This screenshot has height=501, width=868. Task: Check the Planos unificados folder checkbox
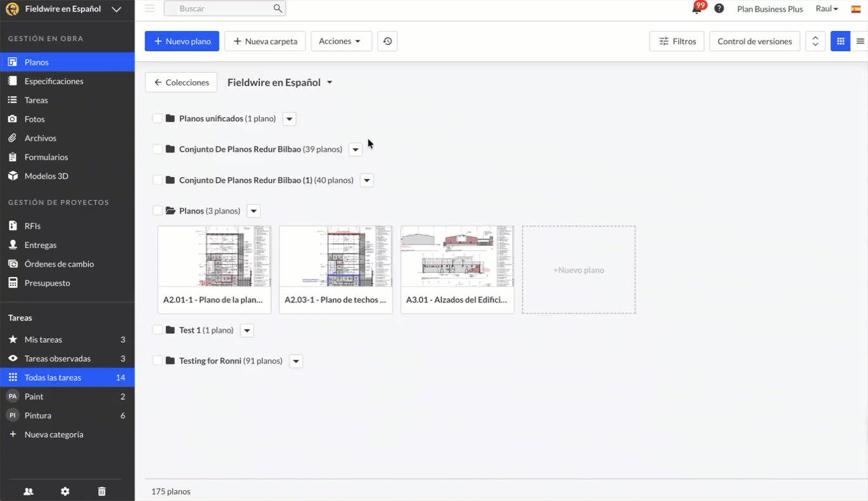[x=158, y=118]
